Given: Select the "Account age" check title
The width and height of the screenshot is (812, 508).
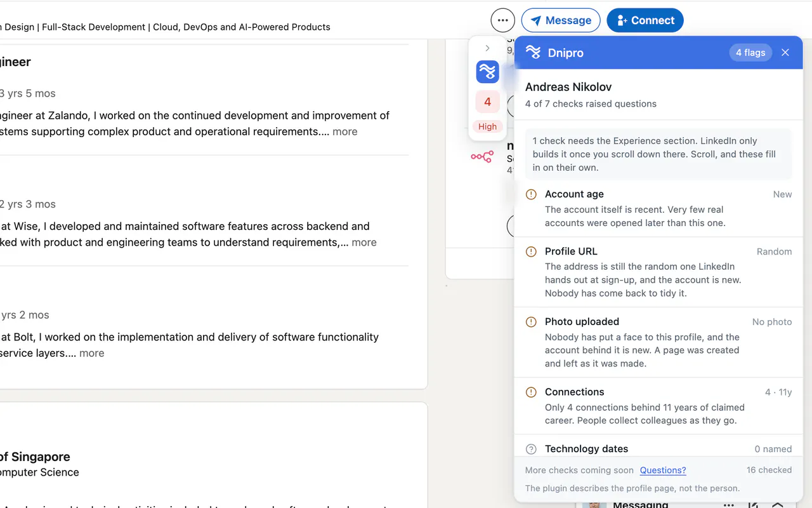Looking at the screenshot, I should pos(574,194).
